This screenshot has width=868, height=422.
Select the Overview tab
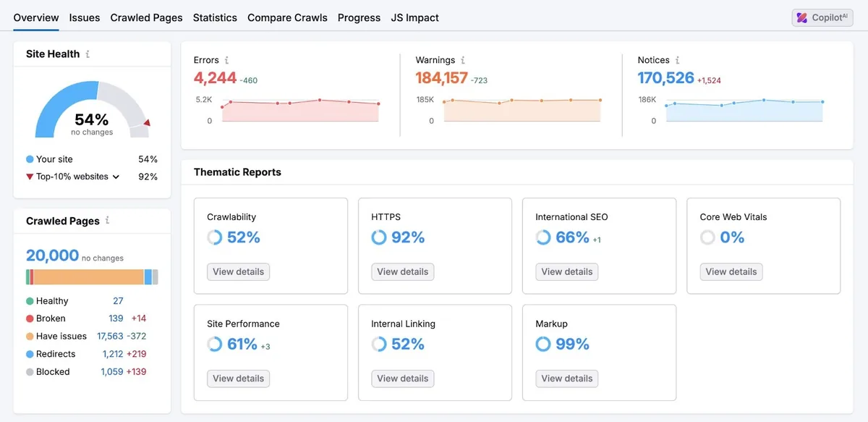36,17
